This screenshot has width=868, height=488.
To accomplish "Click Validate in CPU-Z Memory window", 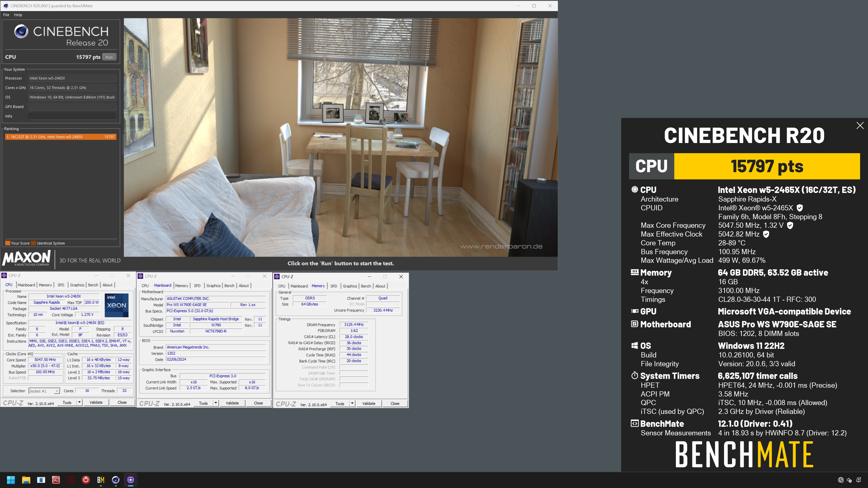I will (x=369, y=404).
